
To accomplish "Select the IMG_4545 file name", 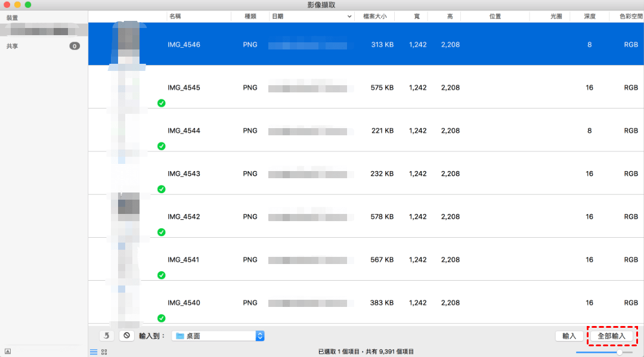I will (x=184, y=88).
